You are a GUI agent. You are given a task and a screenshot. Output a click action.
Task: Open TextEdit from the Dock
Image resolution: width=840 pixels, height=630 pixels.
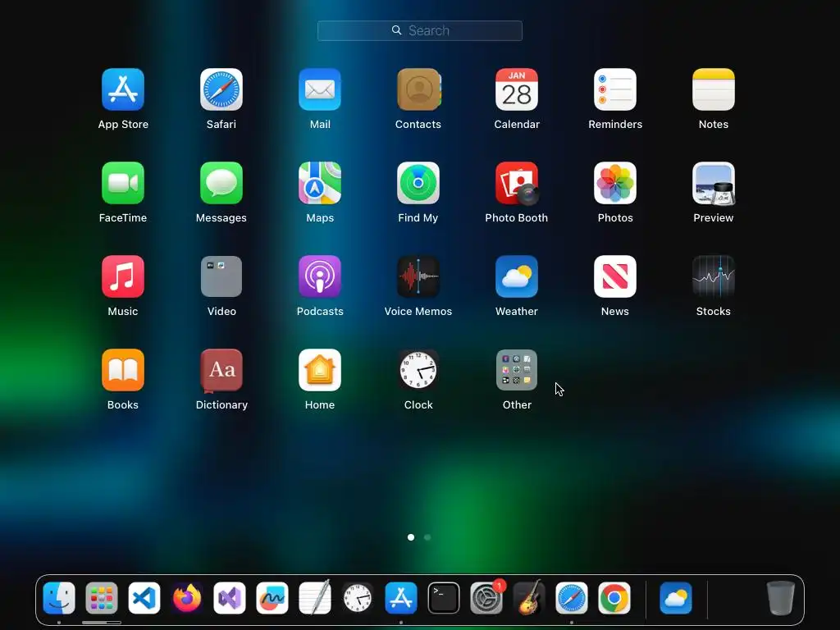click(315, 597)
